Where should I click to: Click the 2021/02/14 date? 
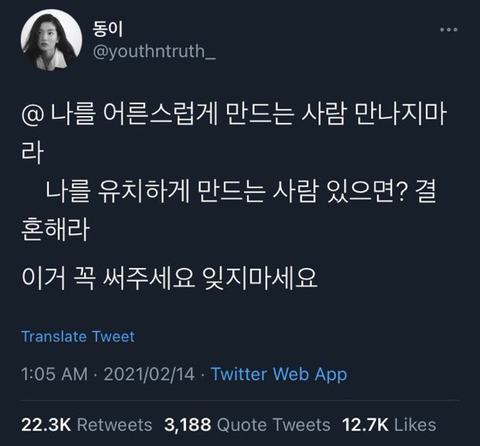click(149, 374)
